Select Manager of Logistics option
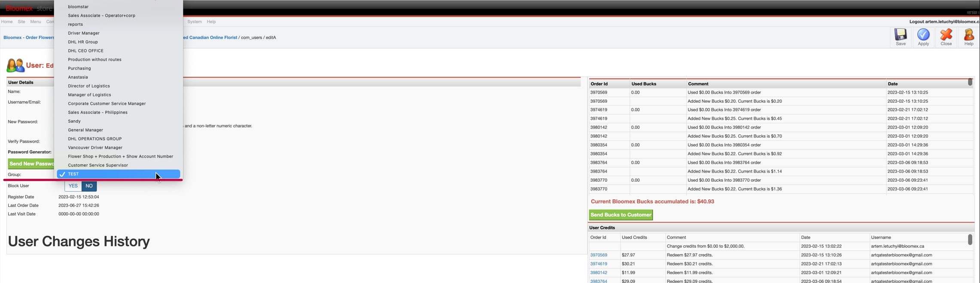 89,95
